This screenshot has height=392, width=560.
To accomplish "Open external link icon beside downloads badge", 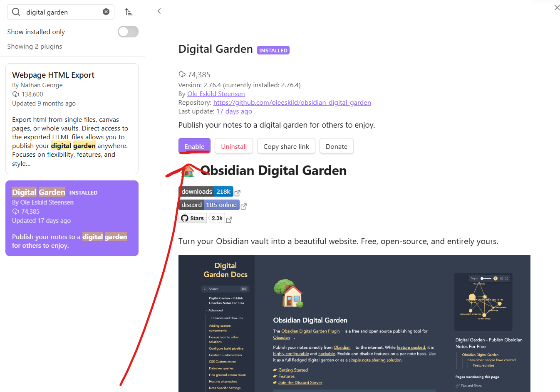I will (x=238, y=193).
